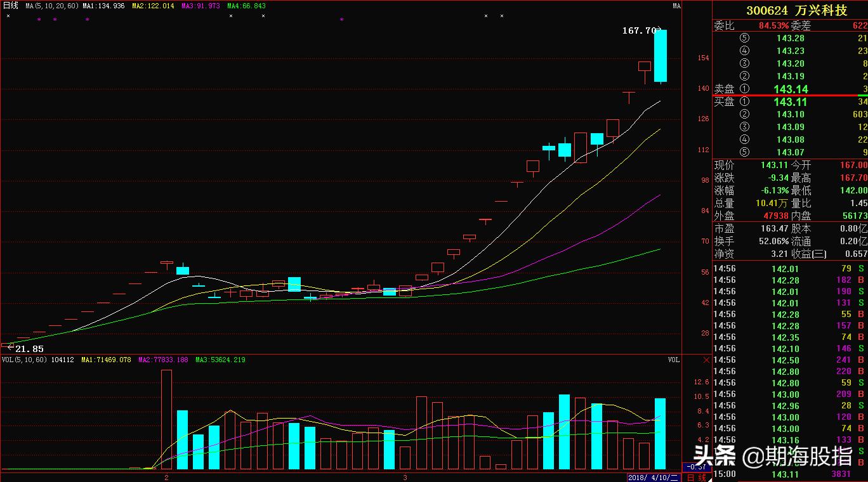Click the buy level ② volume 603
The image size is (868, 482).
point(860,114)
